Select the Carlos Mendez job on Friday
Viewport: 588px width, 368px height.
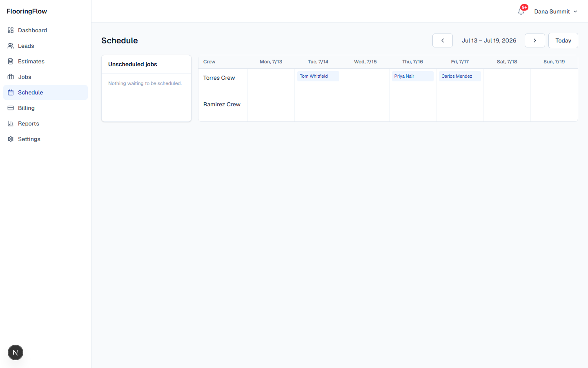(x=460, y=76)
